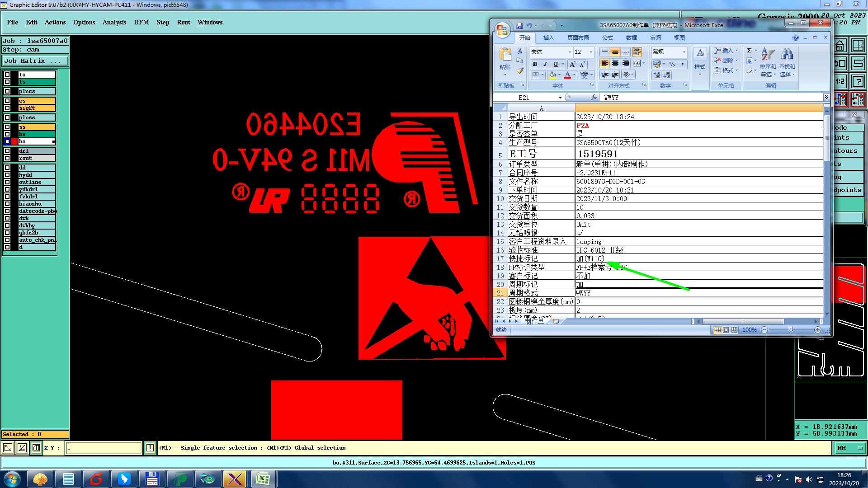Open the number format dropdown showing 常规

684,52
